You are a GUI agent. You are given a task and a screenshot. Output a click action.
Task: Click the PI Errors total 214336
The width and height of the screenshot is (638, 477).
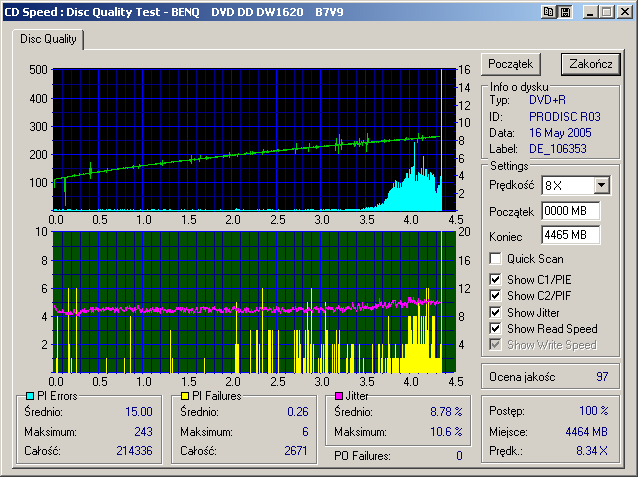134,451
